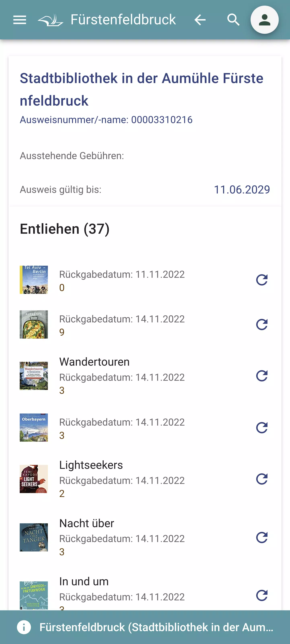Renew the In und um loan
Screen dimensions: 290x644
pyautogui.click(x=262, y=596)
